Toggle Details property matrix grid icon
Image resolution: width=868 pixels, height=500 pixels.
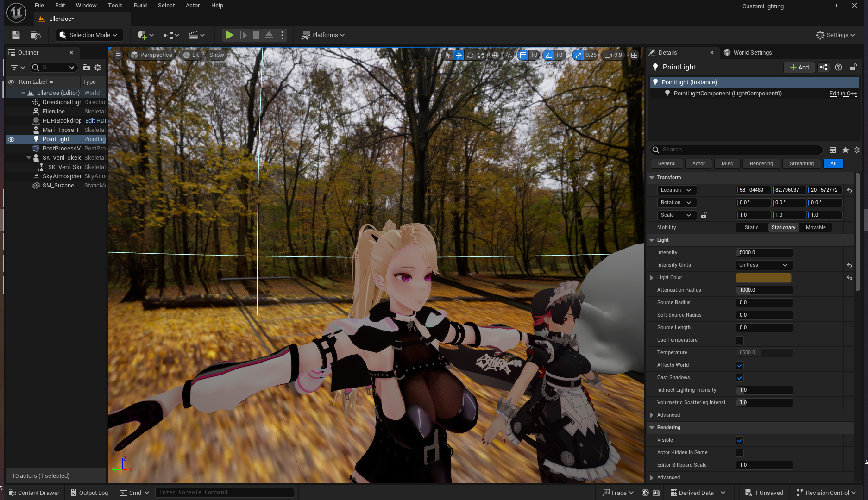pos(833,150)
